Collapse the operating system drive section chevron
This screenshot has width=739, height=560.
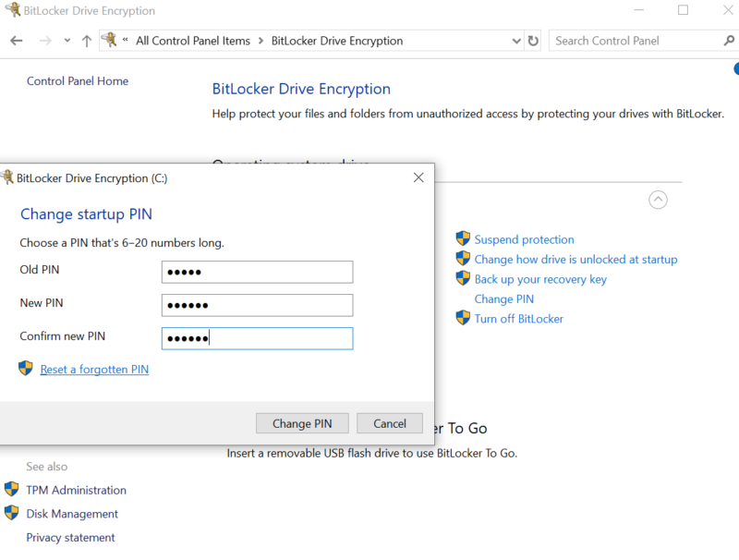[x=658, y=200]
